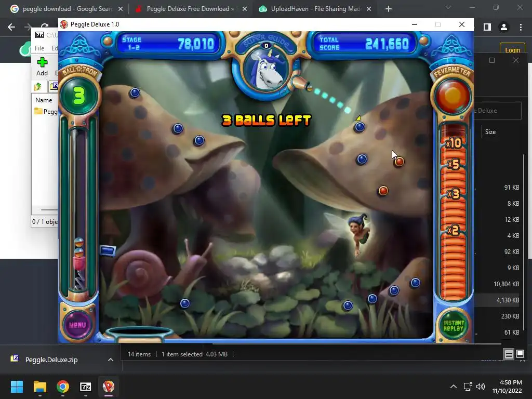Image resolution: width=532 pixels, height=399 pixels.
Task: Click the Peggle Deluxe title bar icon
Action: [x=64, y=24]
